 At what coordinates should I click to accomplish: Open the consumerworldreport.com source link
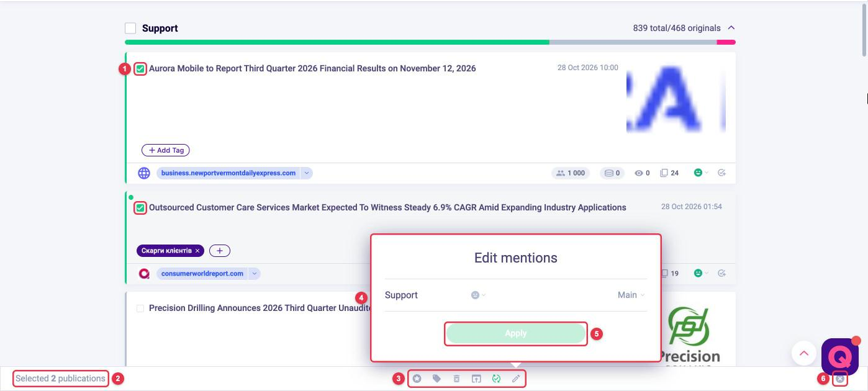(202, 273)
